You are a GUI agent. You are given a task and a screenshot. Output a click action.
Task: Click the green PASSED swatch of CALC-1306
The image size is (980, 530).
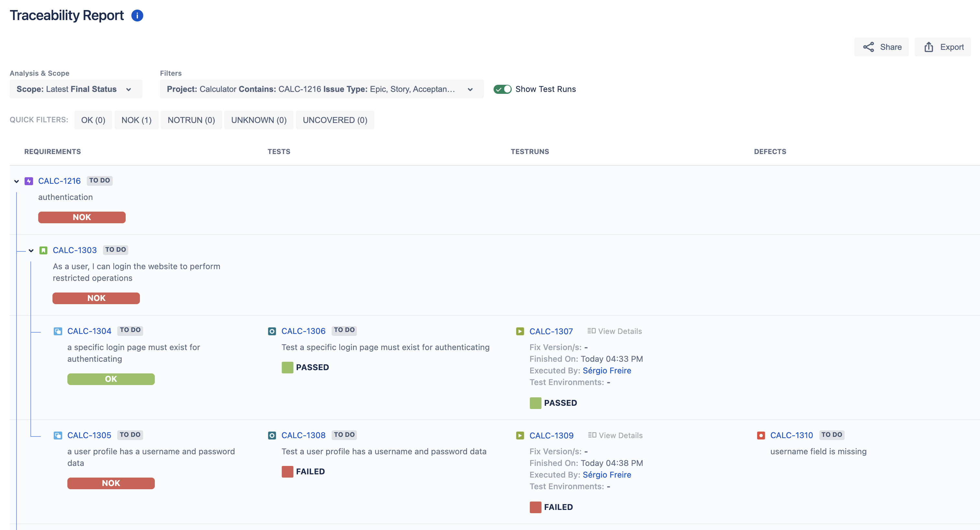click(x=288, y=368)
